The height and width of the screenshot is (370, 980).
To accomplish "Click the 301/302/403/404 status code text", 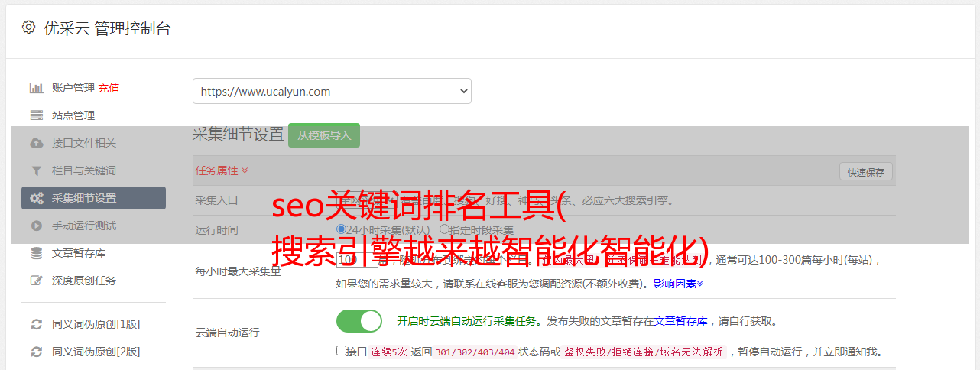I will tap(475, 352).
